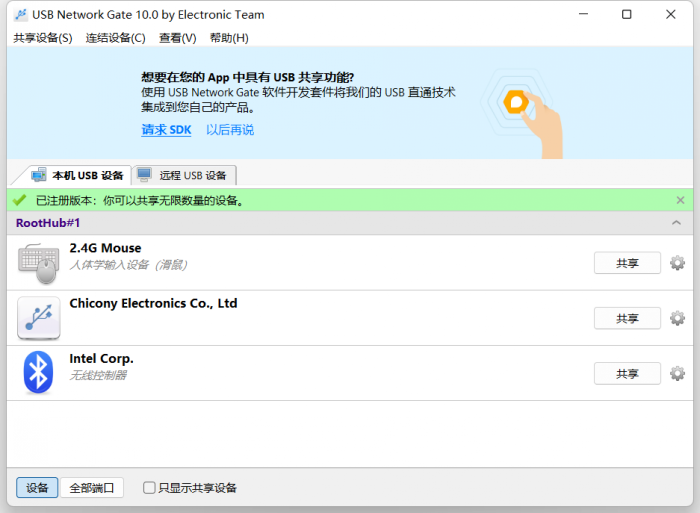This screenshot has height=513, width=700.
Task: Enable 只显示共享设备 checkbox
Action: coord(149,488)
